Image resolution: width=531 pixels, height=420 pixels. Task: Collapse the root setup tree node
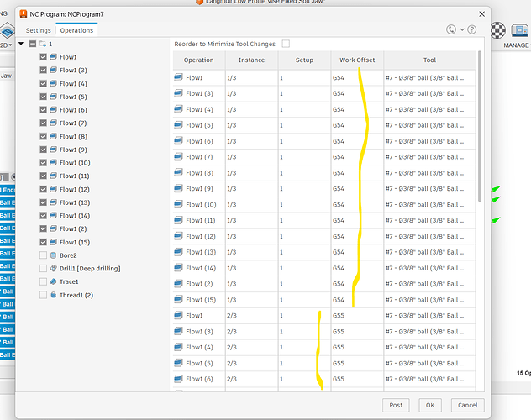pyautogui.click(x=21, y=44)
